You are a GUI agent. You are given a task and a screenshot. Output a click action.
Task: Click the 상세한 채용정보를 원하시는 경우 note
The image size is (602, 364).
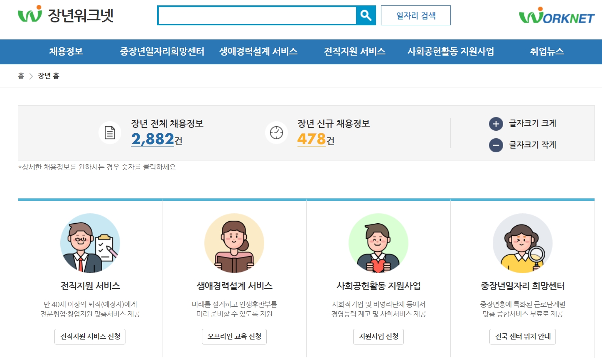pos(97,167)
